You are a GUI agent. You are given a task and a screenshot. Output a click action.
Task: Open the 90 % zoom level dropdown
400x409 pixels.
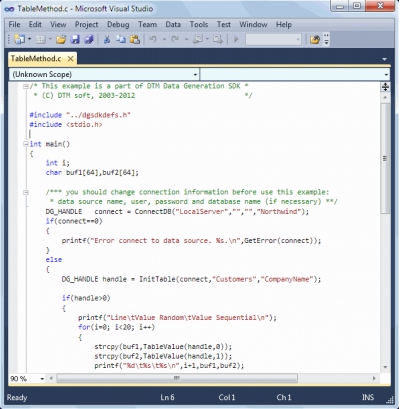pos(27,378)
